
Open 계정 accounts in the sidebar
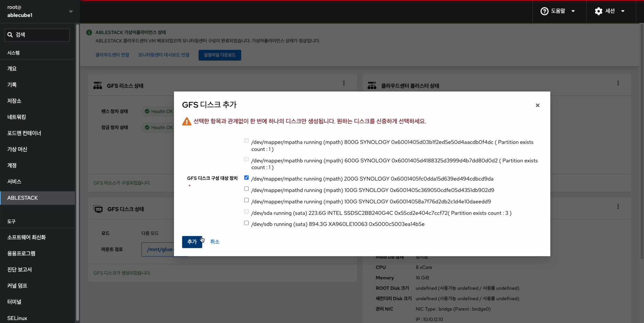[x=37, y=165]
